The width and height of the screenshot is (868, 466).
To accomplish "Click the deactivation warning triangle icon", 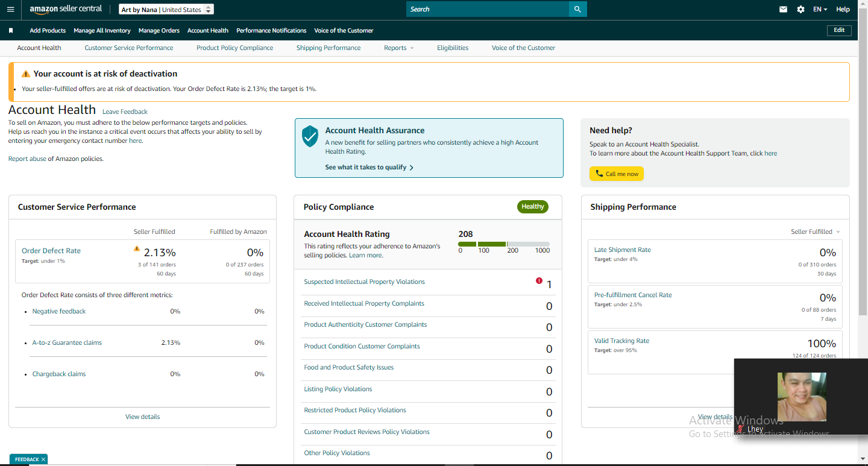I will (26, 74).
